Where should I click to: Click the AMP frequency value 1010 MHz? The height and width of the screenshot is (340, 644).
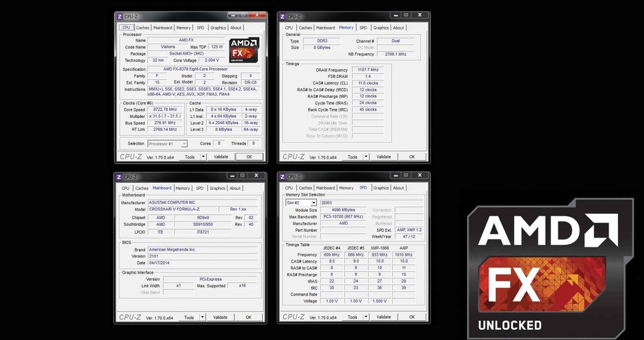(403, 254)
